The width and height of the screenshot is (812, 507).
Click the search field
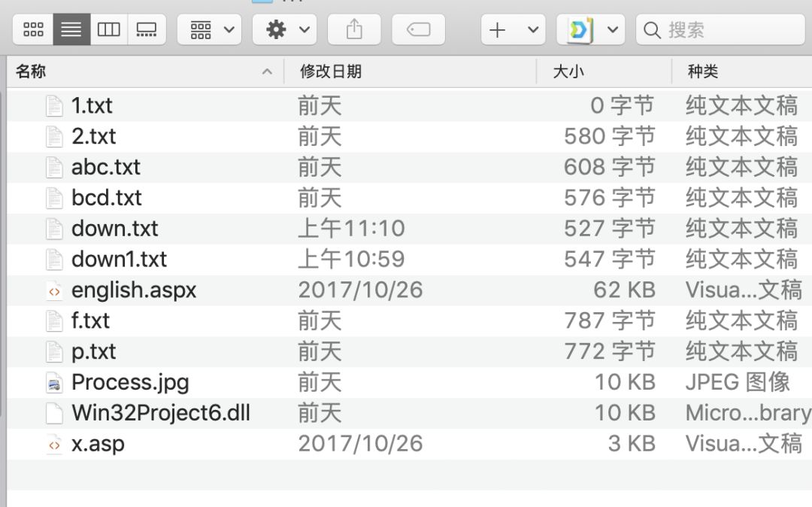click(722, 30)
